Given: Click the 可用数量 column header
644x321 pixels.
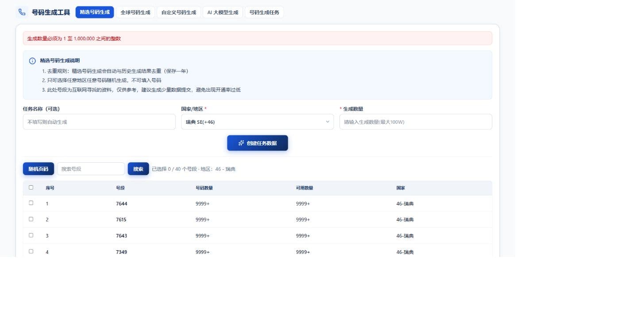Looking at the screenshot, I should [x=305, y=188].
